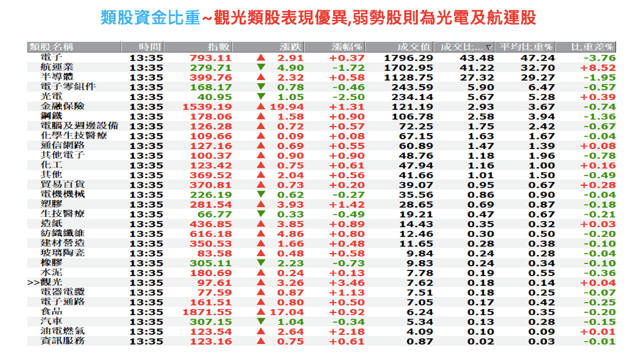Screen dimensions: 640x364
Task: Click the red up arrow in 觀光 row
Action: [261, 283]
